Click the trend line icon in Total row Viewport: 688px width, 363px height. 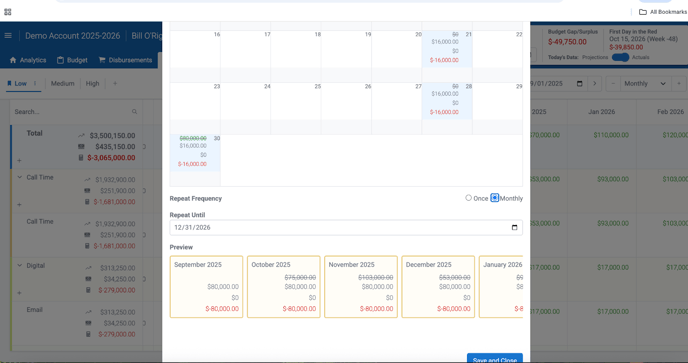tap(82, 136)
